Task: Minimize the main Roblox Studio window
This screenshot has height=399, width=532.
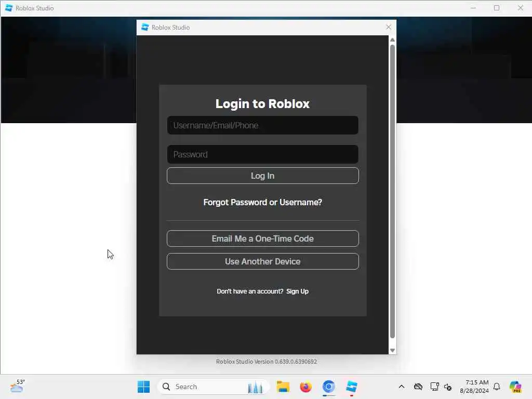Action: [x=473, y=8]
